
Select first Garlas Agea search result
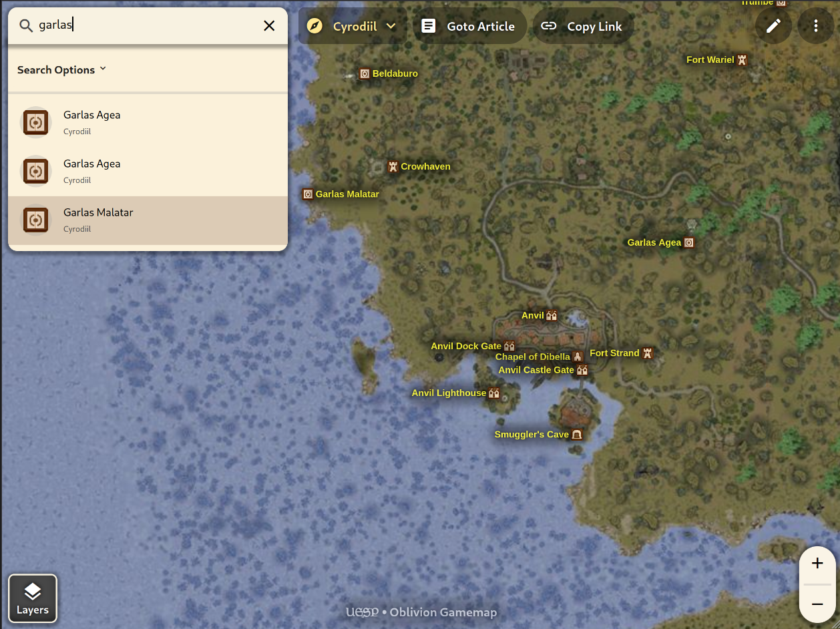(x=148, y=123)
